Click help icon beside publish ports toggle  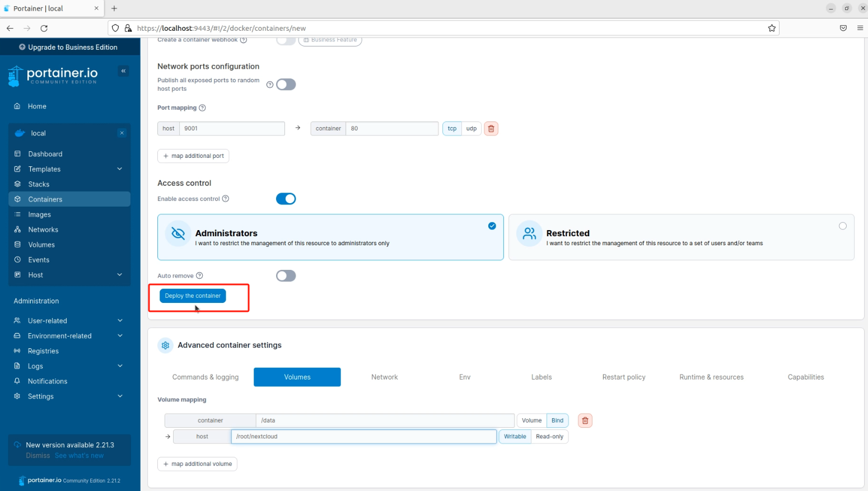click(x=270, y=85)
